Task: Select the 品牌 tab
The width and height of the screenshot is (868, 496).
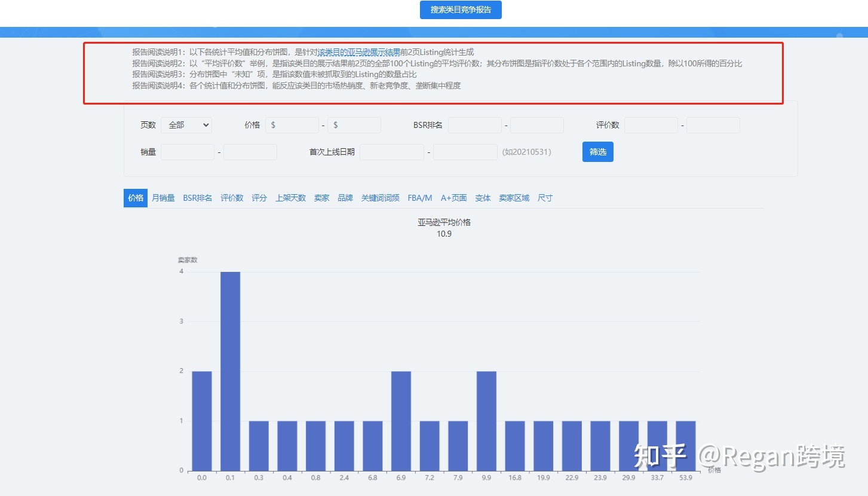Action: pyautogui.click(x=345, y=198)
